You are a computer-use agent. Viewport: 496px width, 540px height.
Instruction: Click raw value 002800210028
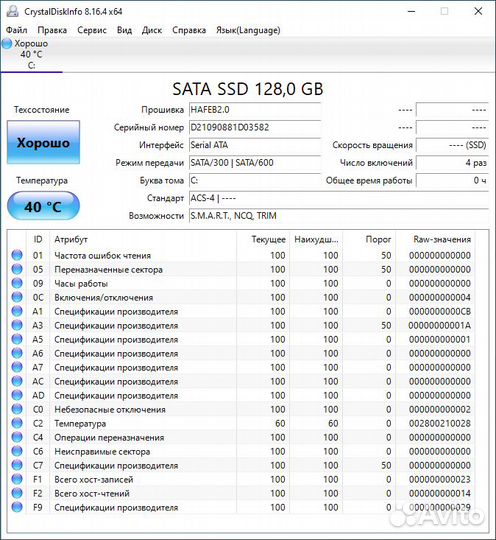point(440,423)
